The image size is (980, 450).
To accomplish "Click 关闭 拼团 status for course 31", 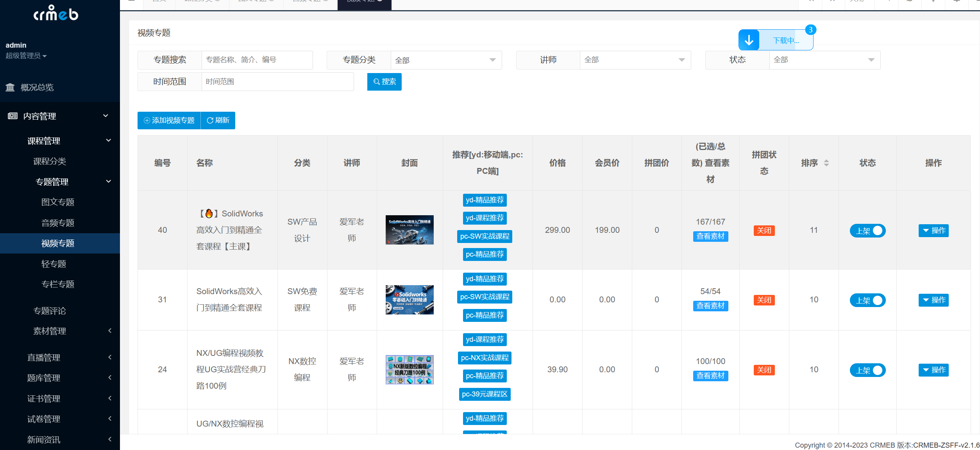I will (764, 300).
